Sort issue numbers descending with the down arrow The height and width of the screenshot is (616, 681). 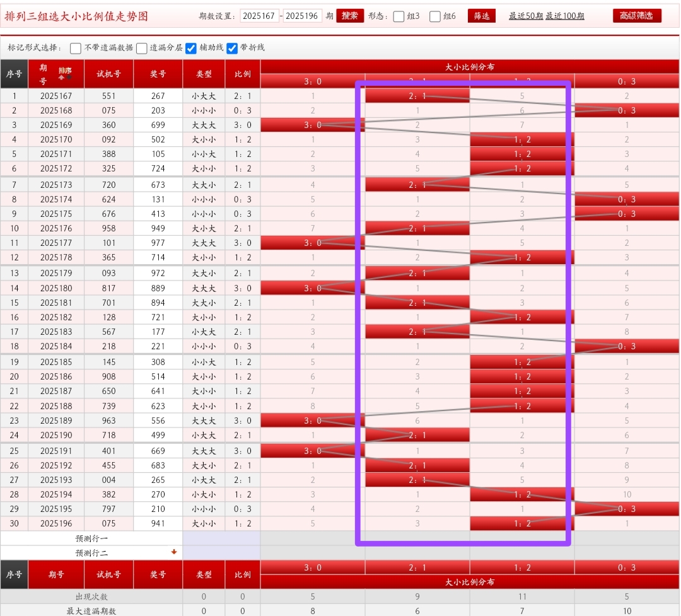click(69, 78)
